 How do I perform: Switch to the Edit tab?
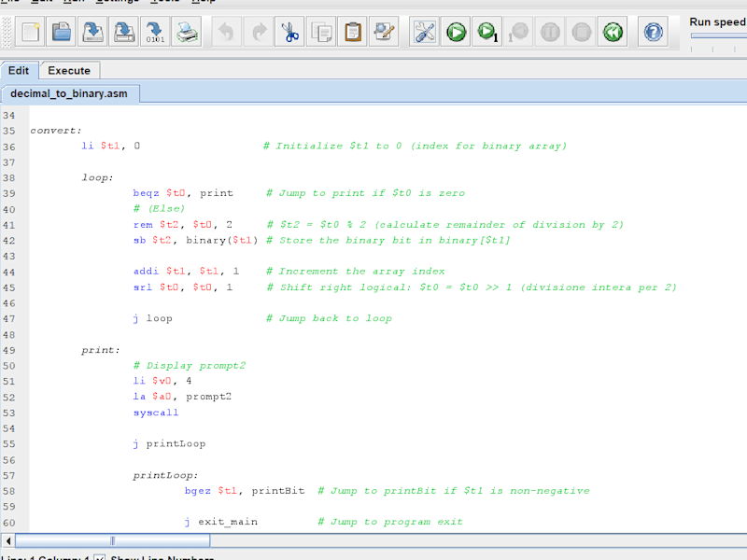(19, 71)
